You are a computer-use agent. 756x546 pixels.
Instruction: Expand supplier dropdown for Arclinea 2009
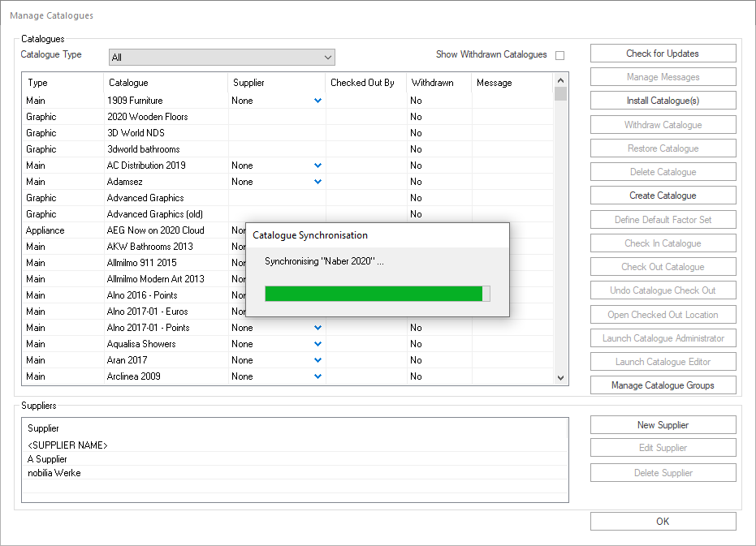(x=318, y=376)
